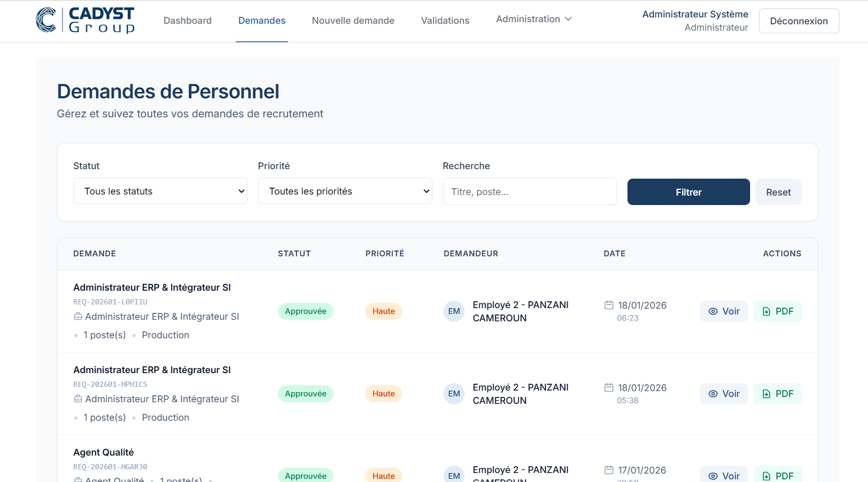Open the Dashboard page
The width and height of the screenshot is (868, 482).
188,21
